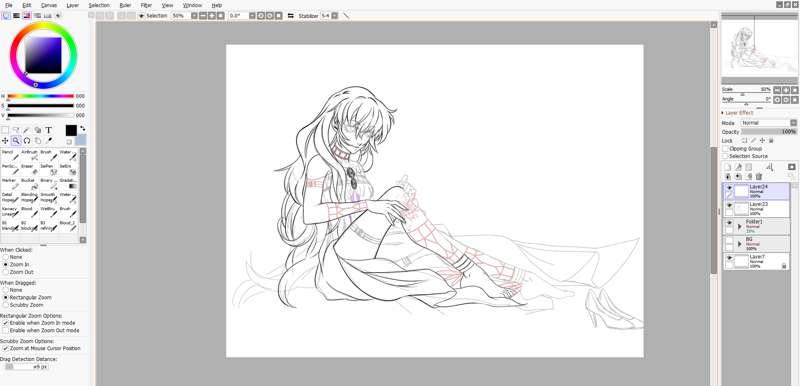
Task: Open the rotation angle dropdown arrow
Action: tap(252, 16)
